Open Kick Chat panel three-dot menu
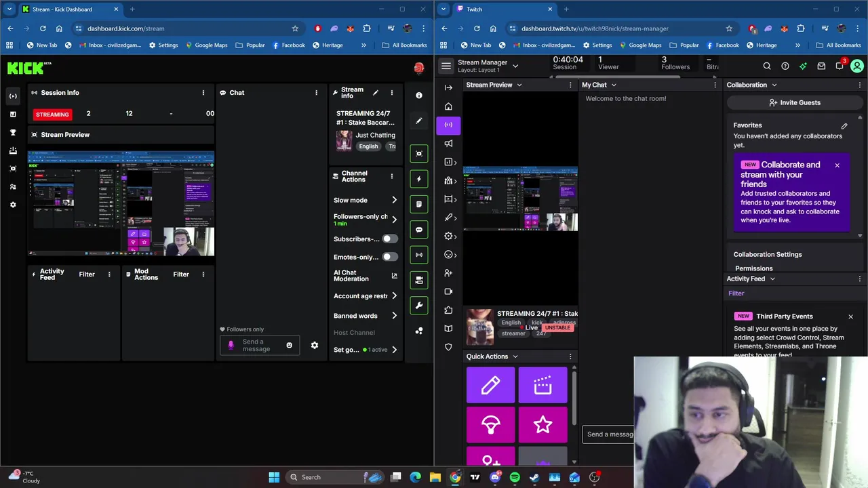This screenshot has height=488, width=868. tap(316, 93)
